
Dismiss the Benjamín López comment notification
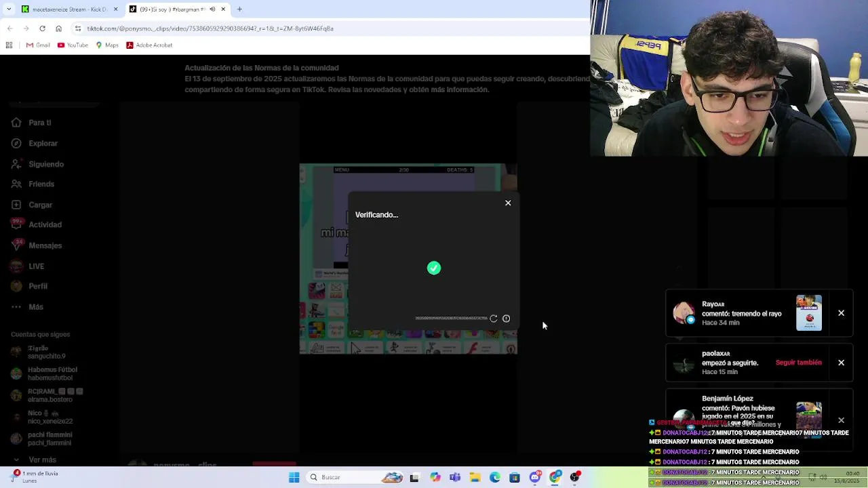tap(841, 420)
